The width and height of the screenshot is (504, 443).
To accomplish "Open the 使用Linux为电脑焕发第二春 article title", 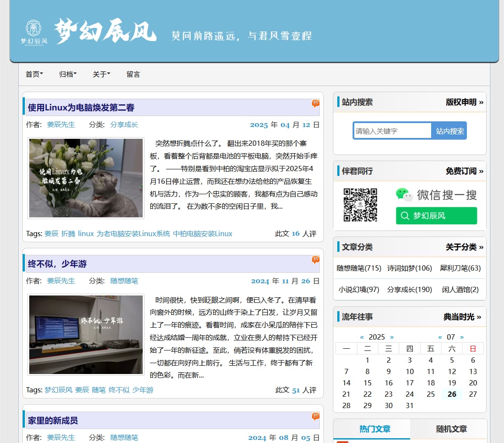I will [x=81, y=107].
